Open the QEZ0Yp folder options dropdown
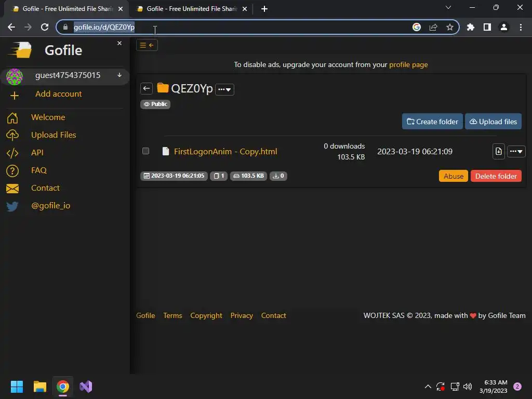The height and width of the screenshot is (399, 532). [x=224, y=89]
